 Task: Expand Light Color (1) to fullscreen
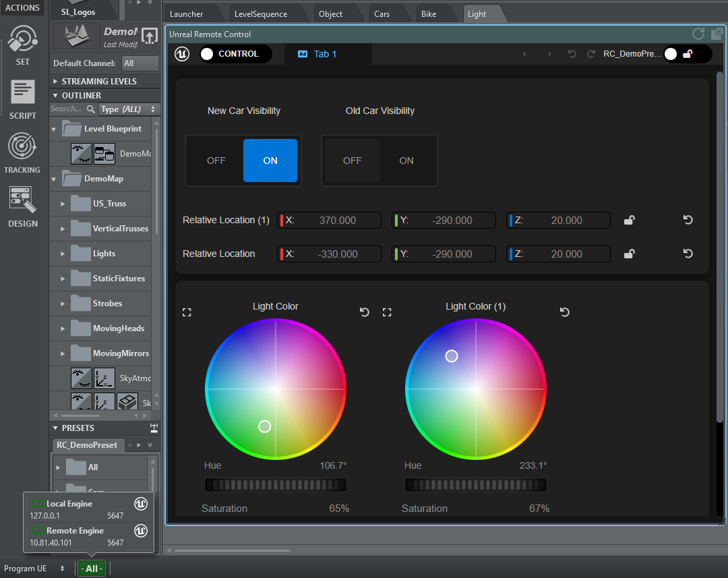(387, 312)
